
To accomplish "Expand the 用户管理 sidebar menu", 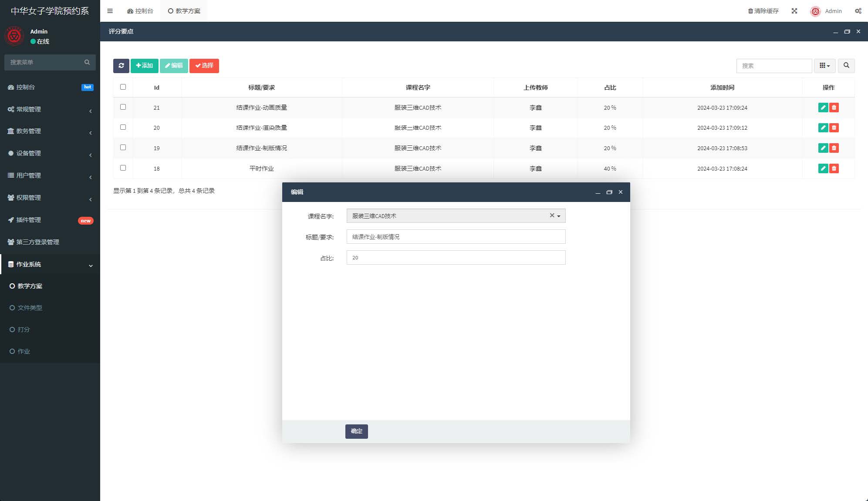I will point(50,175).
